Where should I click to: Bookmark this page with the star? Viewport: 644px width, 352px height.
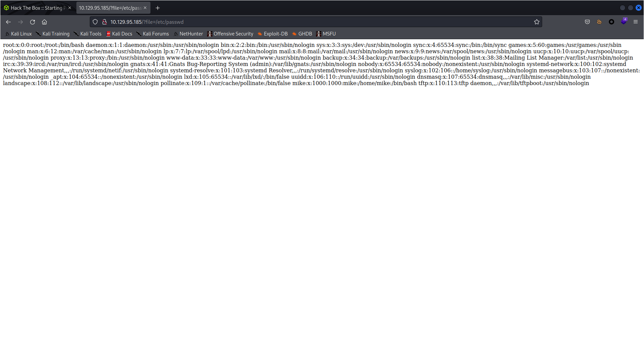click(x=536, y=22)
